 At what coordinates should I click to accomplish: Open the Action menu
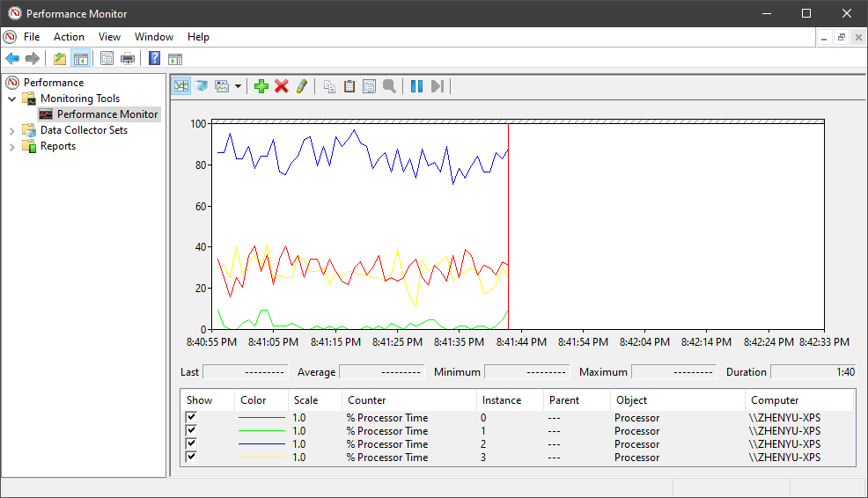pos(69,37)
